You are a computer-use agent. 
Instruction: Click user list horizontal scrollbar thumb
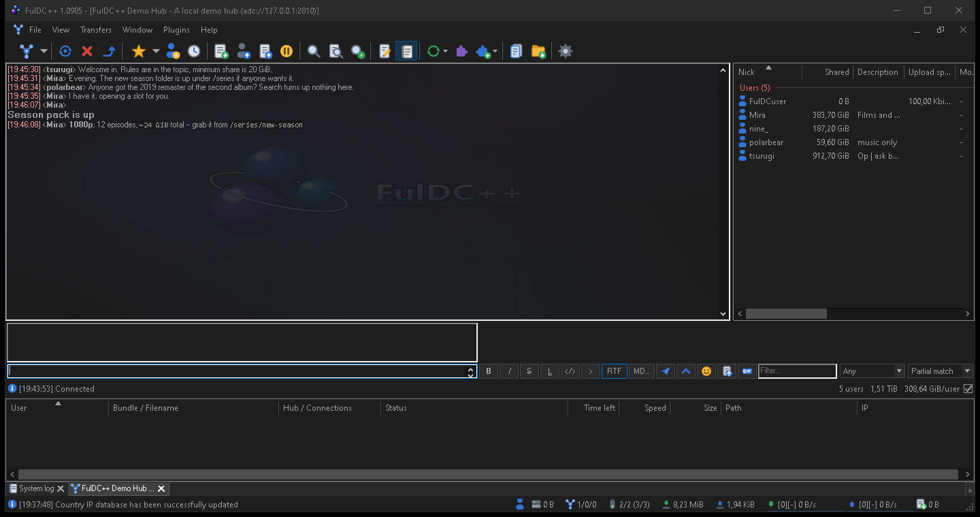pos(786,314)
